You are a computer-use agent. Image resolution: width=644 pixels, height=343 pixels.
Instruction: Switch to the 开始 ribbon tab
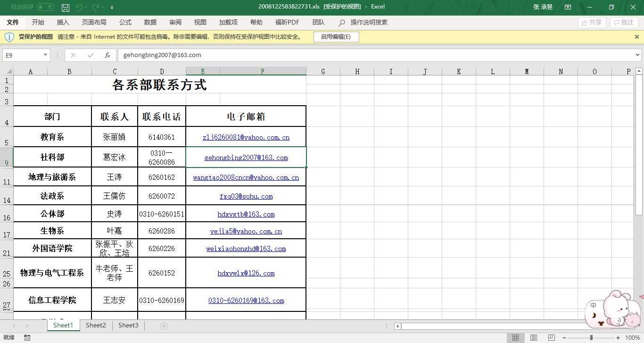click(38, 22)
